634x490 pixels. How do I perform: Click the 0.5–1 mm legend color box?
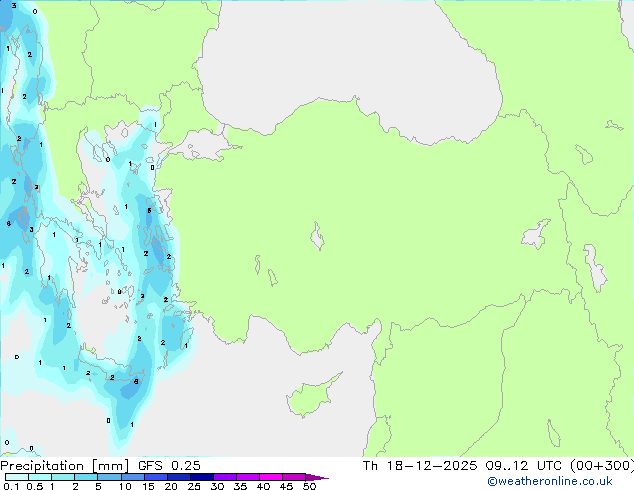40,477
